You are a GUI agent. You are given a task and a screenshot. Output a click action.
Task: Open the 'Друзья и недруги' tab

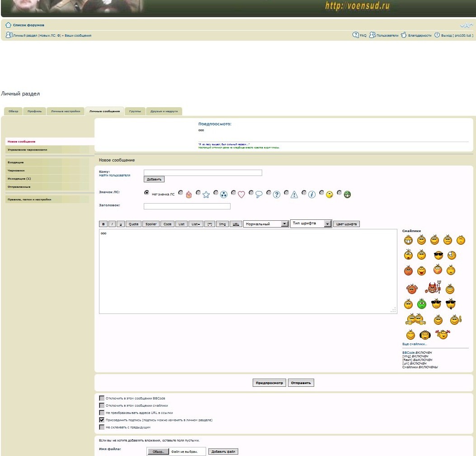pos(164,111)
